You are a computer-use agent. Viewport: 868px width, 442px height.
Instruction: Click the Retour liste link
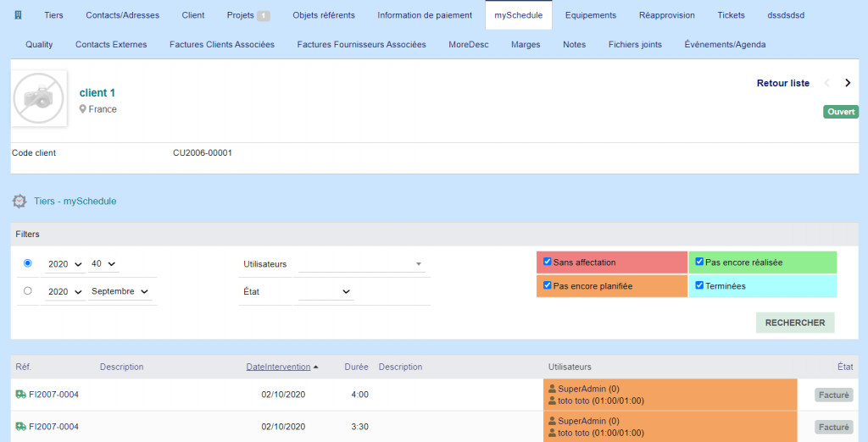(x=782, y=83)
